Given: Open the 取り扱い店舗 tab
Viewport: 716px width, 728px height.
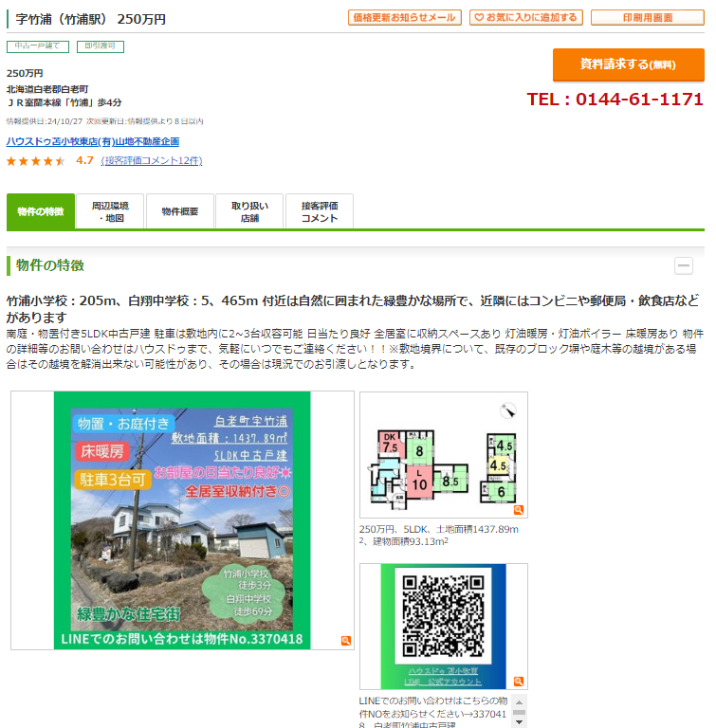Looking at the screenshot, I should click(x=249, y=211).
